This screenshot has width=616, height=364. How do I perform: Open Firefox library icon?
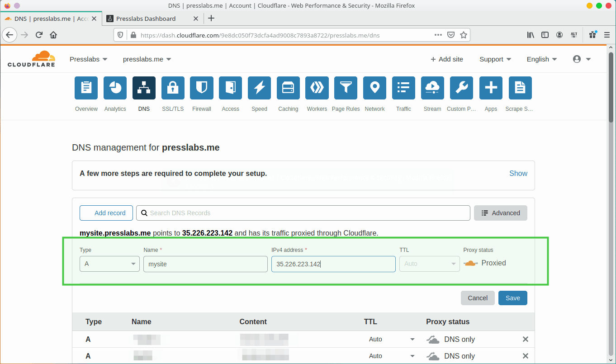(x=531, y=35)
